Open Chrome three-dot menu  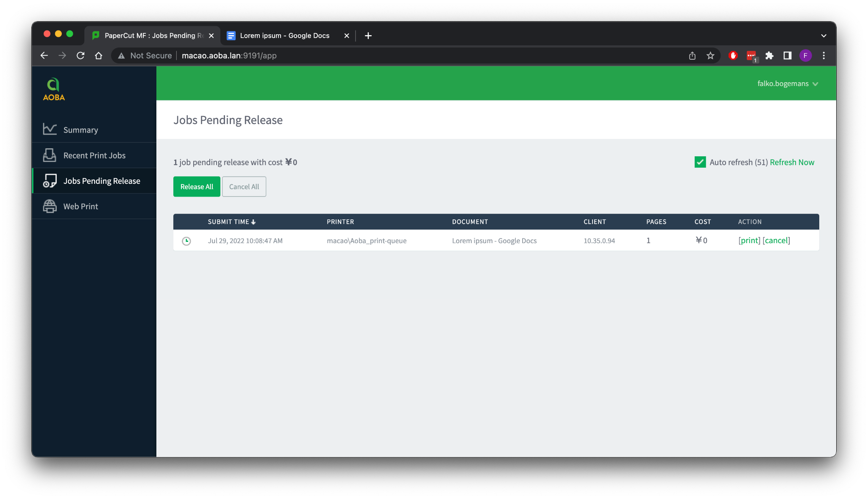tap(823, 55)
